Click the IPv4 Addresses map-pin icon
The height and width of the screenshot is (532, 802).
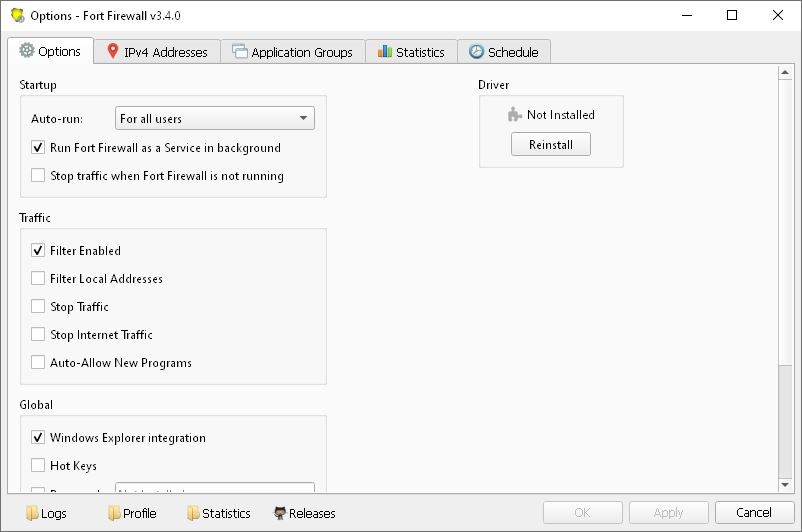coord(113,52)
